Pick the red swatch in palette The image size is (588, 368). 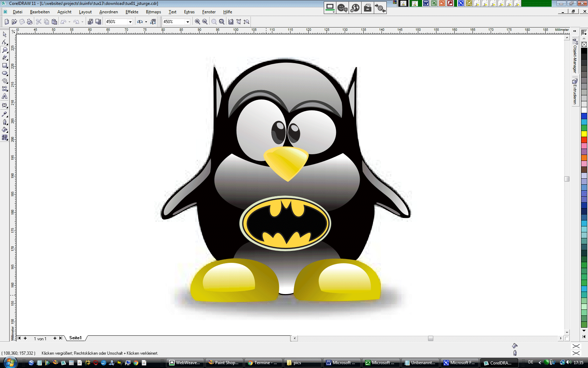(x=584, y=139)
